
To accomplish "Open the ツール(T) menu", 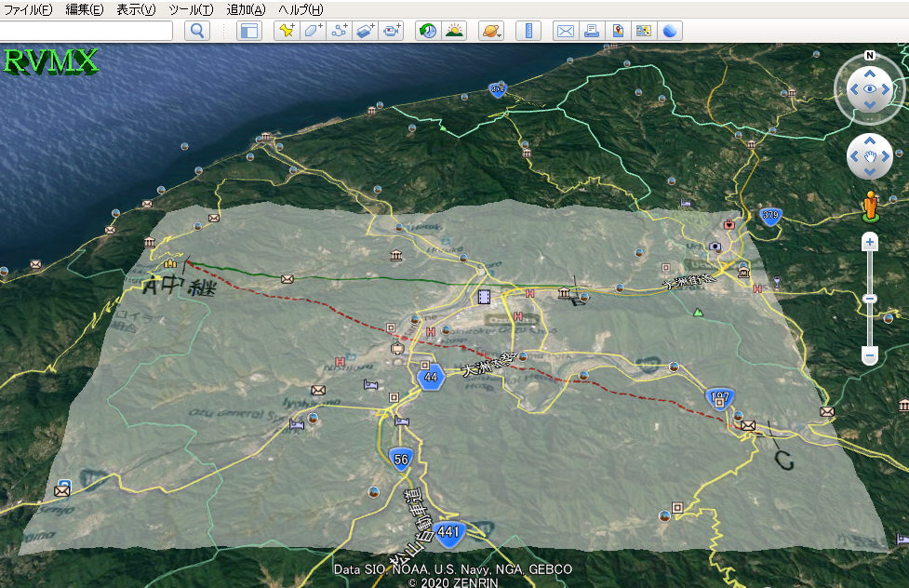I will point(191,9).
